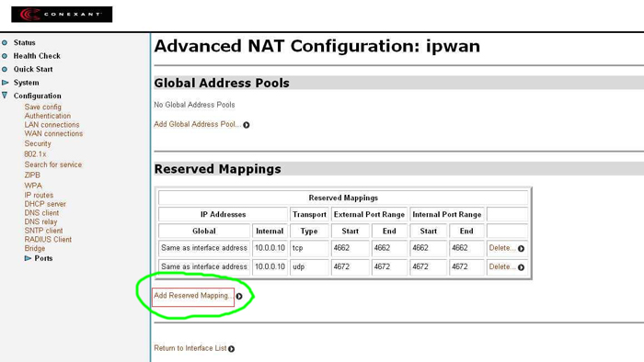Viewport: 644px width, 362px height.
Task: Click the bullet icon beside Health Check
Action: (5, 56)
